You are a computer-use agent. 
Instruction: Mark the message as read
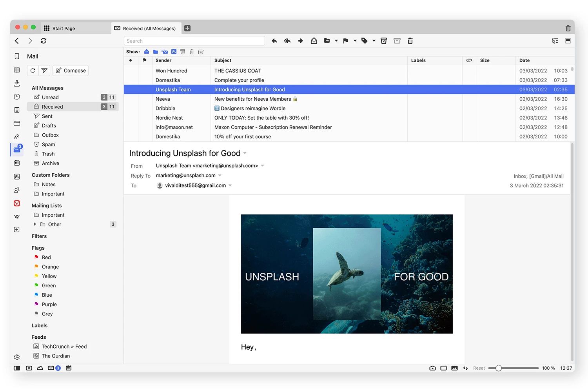314,41
